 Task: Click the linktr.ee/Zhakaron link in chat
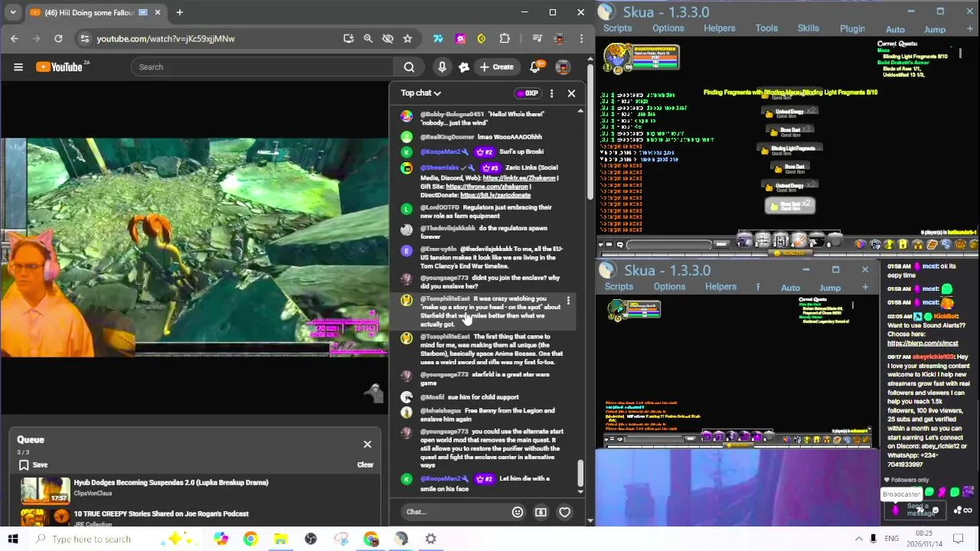[x=519, y=178]
